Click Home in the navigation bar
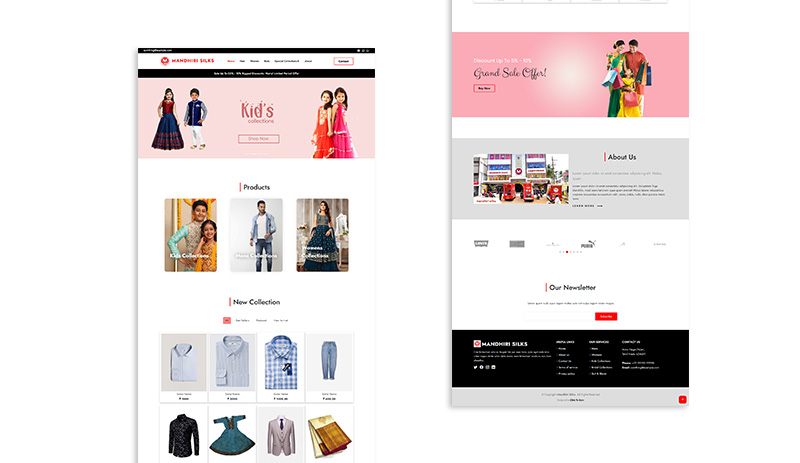Viewport: 800px width, 463px height. tap(231, 61)
